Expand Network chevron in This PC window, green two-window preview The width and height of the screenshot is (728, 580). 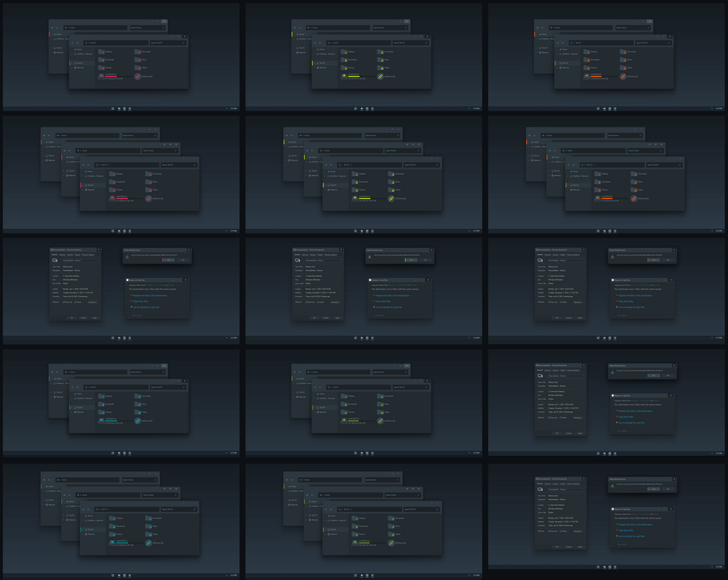click(x=314, y=413)
